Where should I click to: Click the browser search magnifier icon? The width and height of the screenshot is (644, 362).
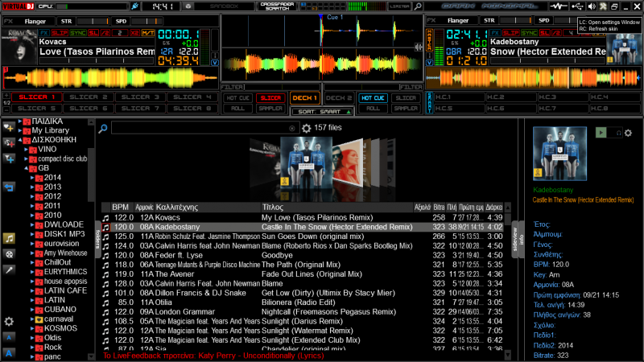(x=103, y=128)
